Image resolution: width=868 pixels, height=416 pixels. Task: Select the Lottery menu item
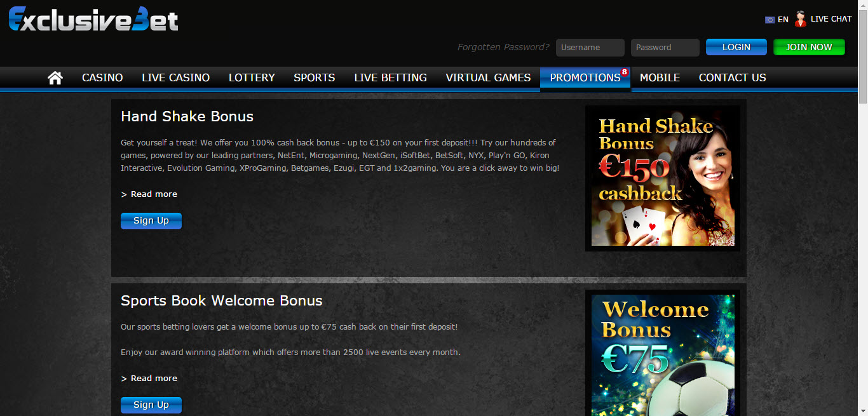[x=252, y=77]
